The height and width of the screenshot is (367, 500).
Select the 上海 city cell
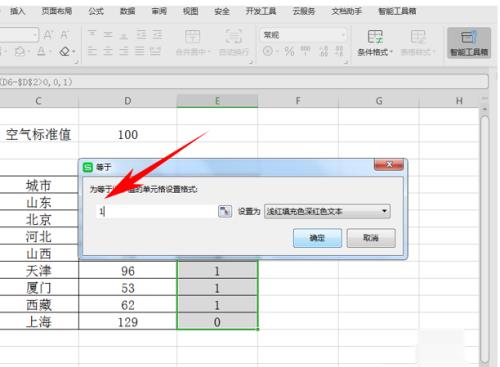[39, 322]
